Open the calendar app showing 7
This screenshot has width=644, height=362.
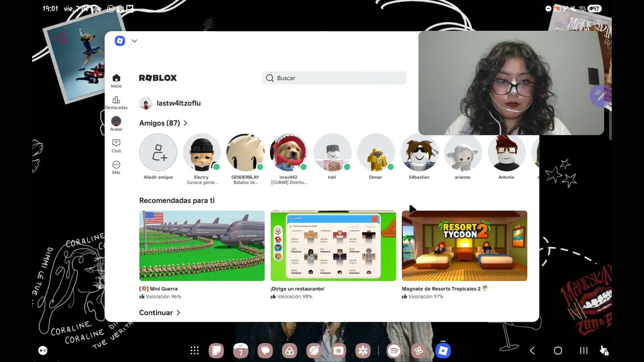(x=240, y=350)
